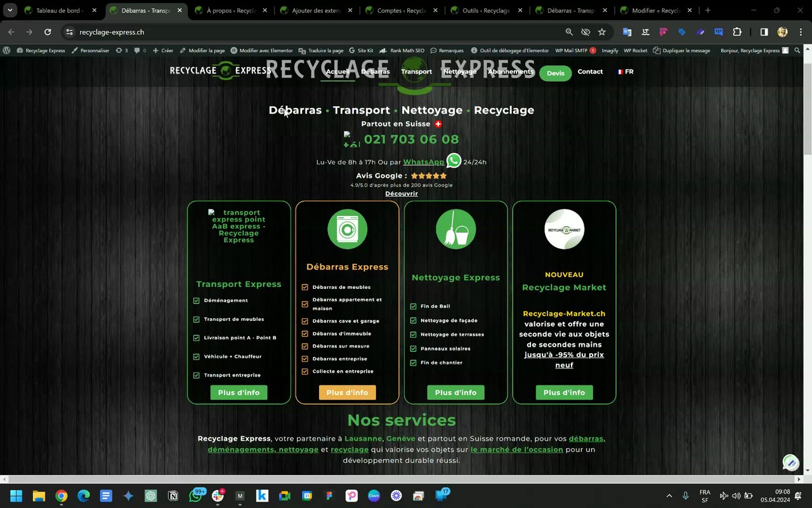Expand the WP Rocket admin menu

click(636, 50)
